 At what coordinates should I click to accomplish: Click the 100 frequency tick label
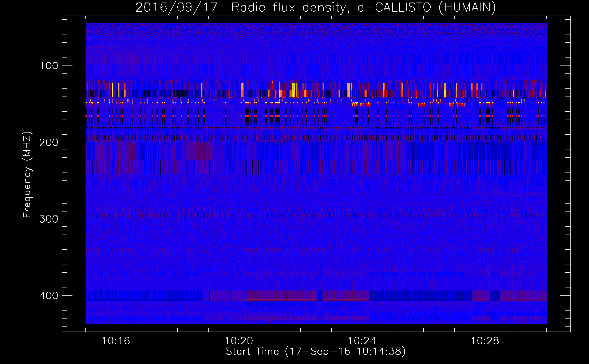(49, 66)
